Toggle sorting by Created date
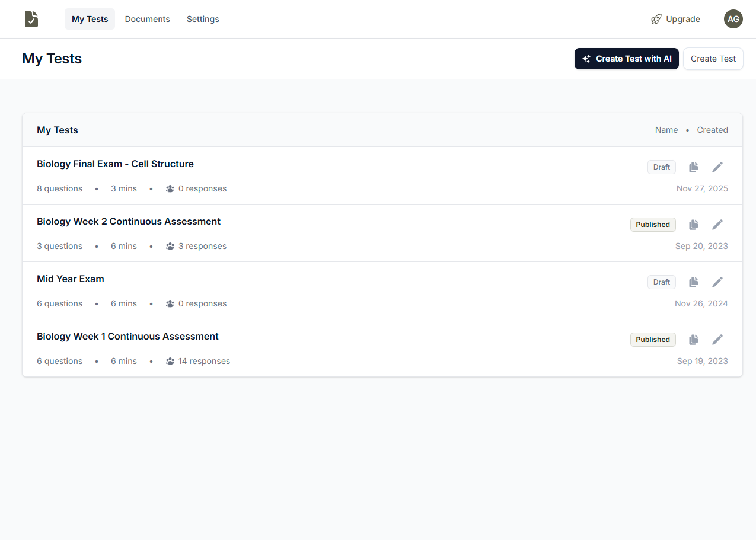 pyautogui.click(x=712, y=130)
